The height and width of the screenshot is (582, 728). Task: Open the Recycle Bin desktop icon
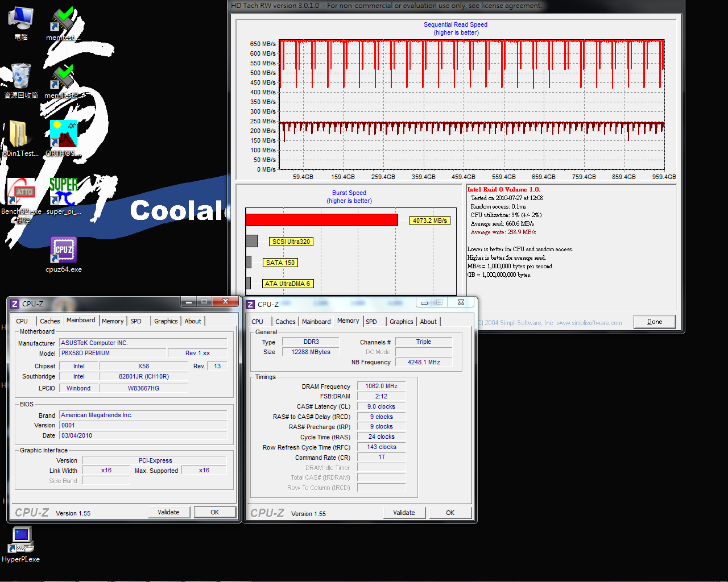point(21,81)
